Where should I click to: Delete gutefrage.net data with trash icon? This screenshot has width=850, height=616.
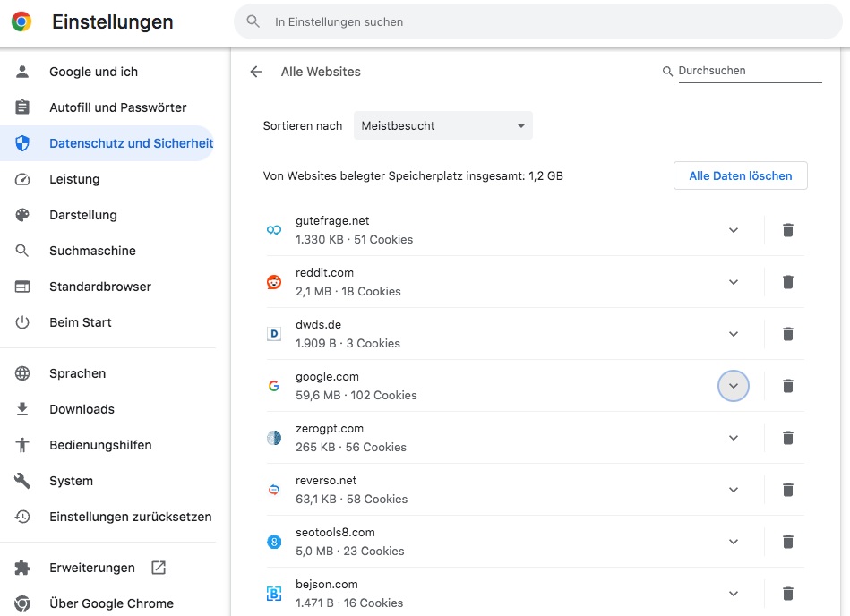click(x=787, y=230)
